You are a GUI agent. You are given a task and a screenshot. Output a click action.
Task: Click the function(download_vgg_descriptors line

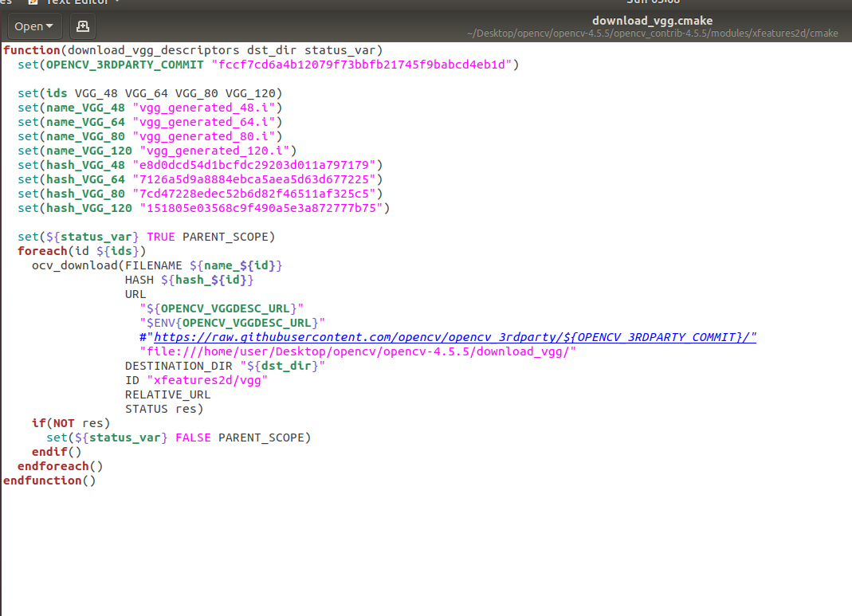[x=193, y=50]
